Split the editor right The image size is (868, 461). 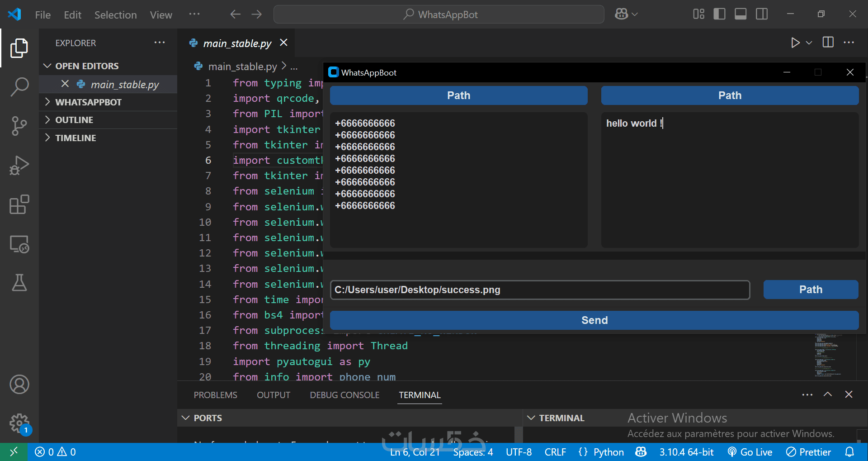coord(828,43)
